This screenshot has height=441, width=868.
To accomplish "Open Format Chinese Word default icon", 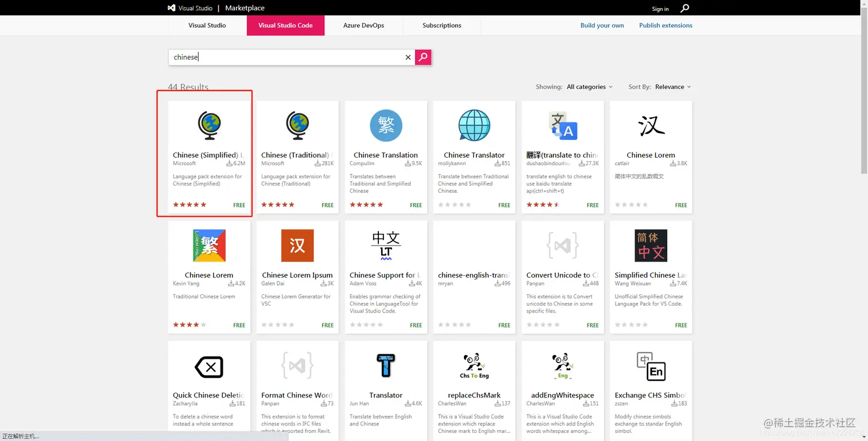I will click(297, 366).
